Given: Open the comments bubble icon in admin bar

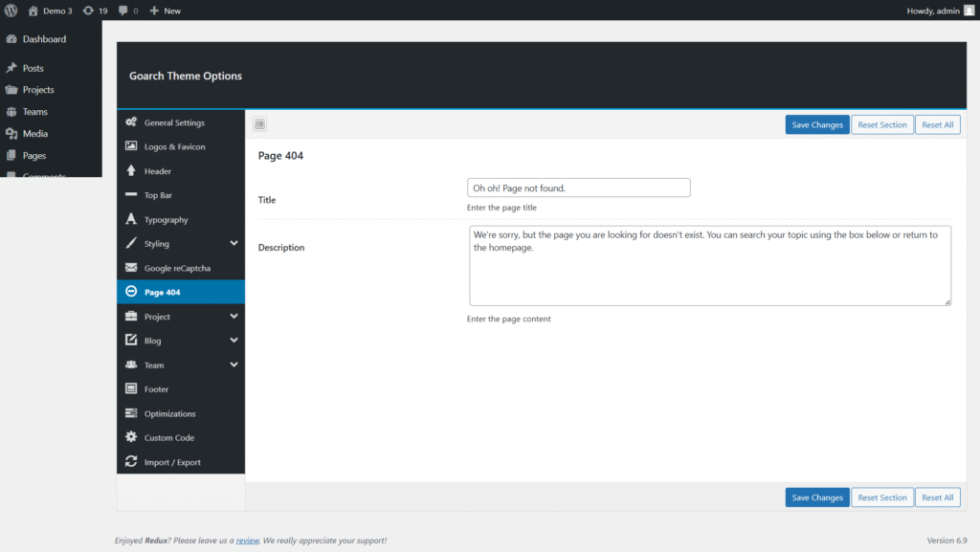Looking at the screenshot, I should click(x=123, y=11).
